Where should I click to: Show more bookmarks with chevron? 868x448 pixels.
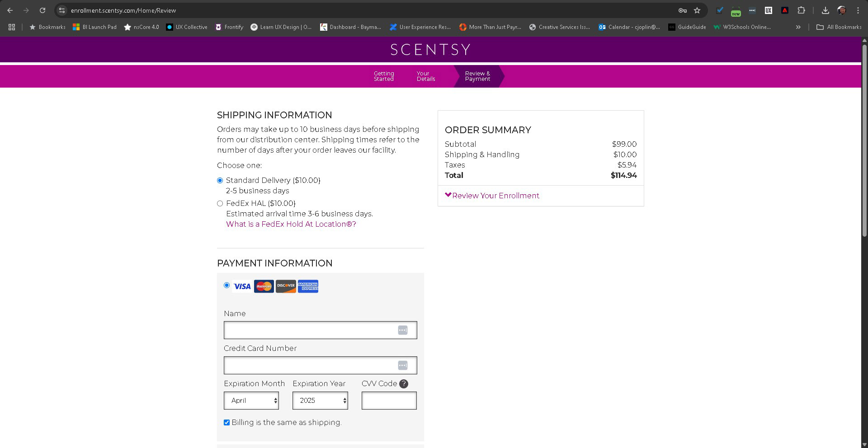tap(798, 27)
